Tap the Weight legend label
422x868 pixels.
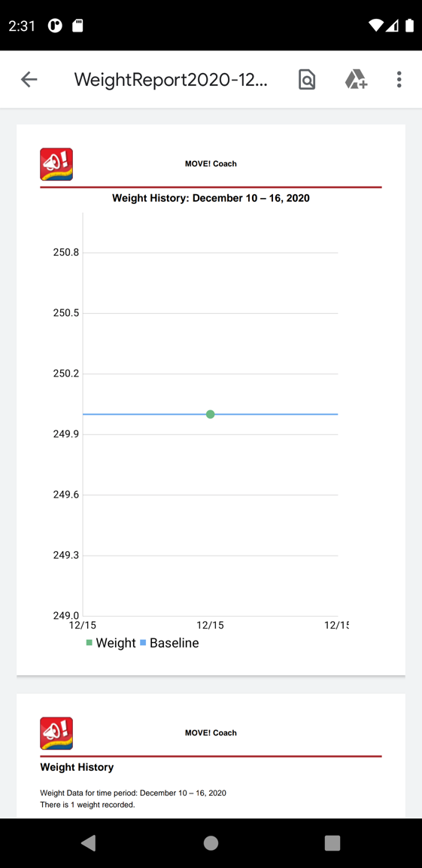coord(116,643)
